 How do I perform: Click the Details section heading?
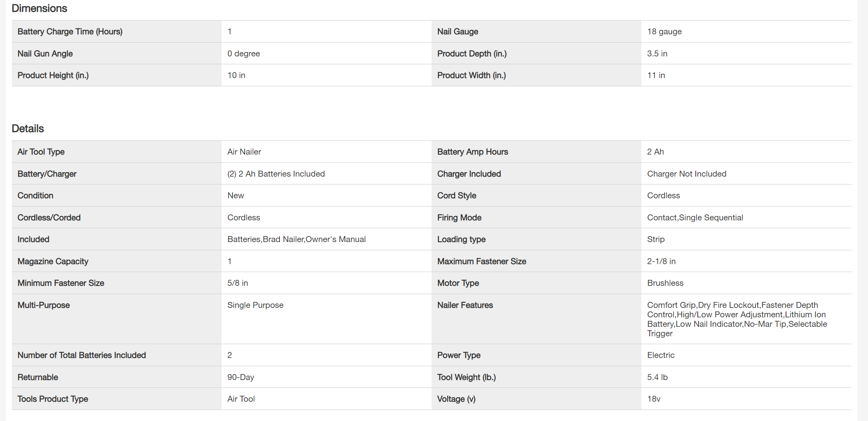point(28,129)
